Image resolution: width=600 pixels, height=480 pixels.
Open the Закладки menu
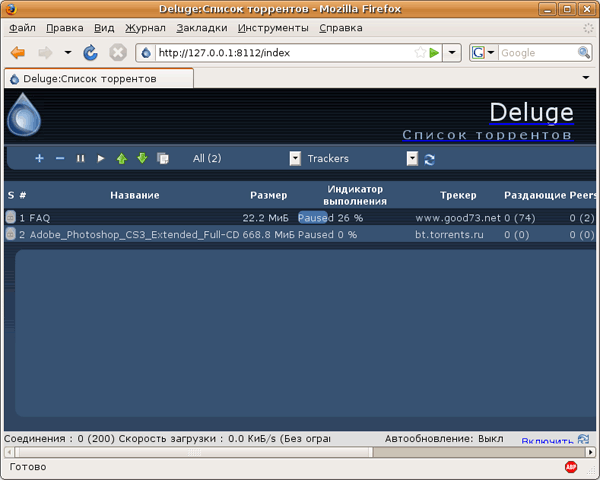pyautogui.click(x=202, y=28)
